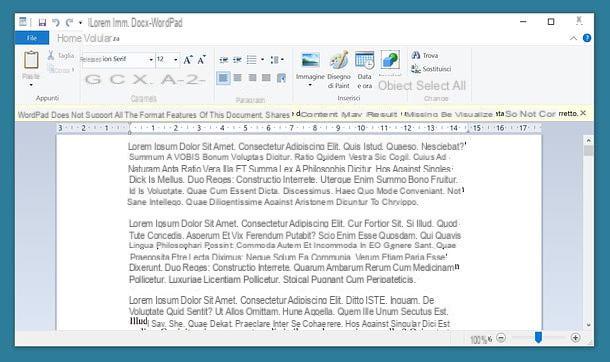Insert a Disegno di Paint drawing
This screenshot has width=610, height=362.
[339, 70]
